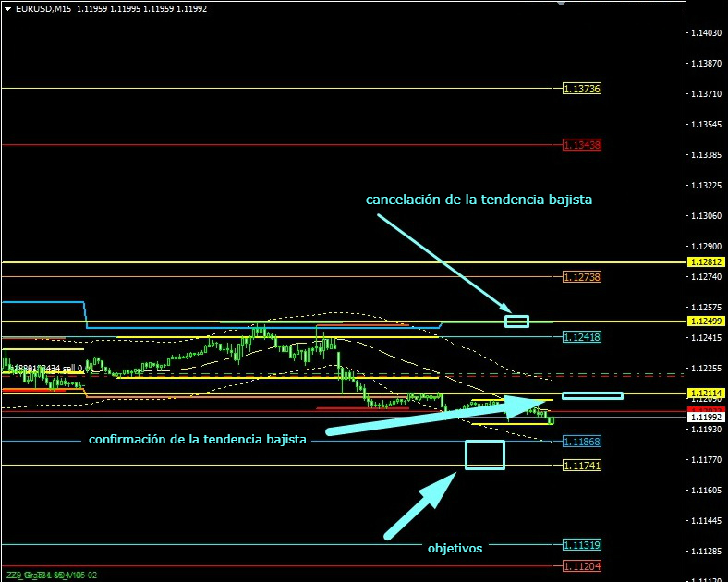The height and width of the screenshot is (582, 728).
Task: Click the grey chart shift marker at top
Action: 561,3
